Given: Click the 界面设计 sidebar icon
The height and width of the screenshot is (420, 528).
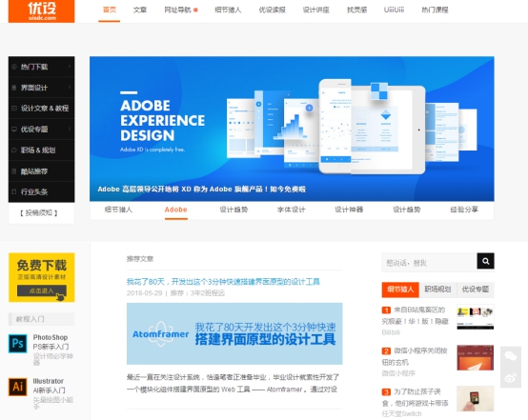Looking at the screenshot, I should coord(14,88).
